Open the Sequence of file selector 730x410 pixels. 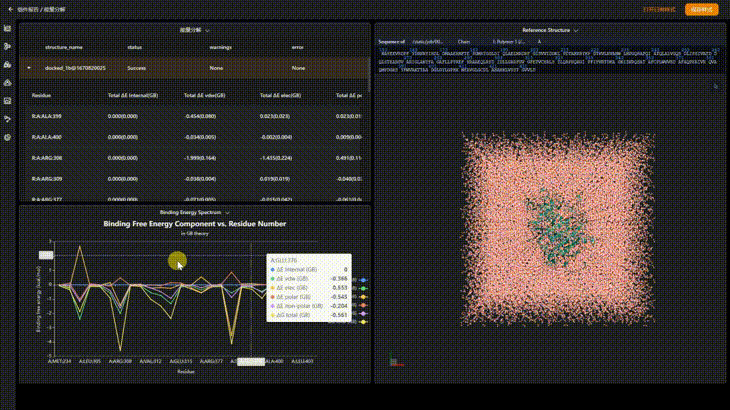coord(428,42)
